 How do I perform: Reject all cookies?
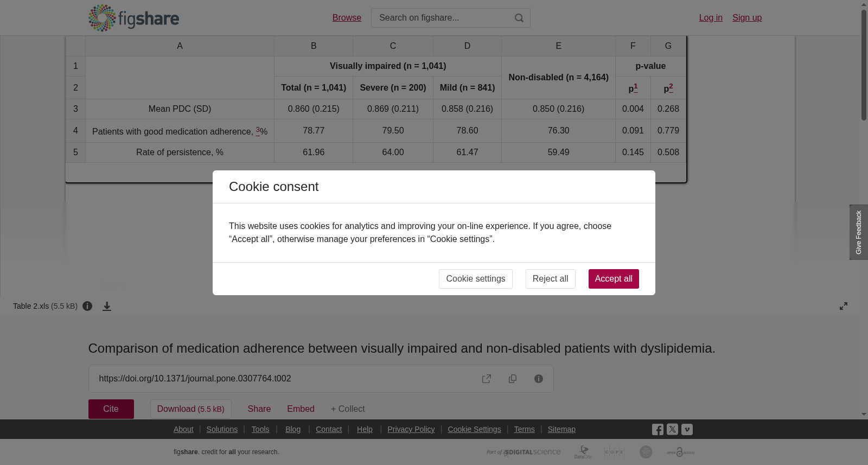[550, 279]
